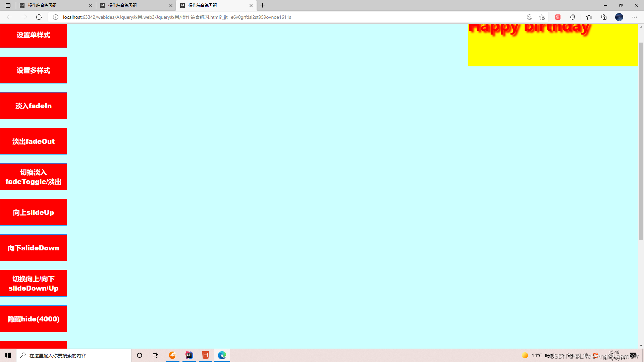
Task: Go back with the back arrow
Action: (9, 17)
